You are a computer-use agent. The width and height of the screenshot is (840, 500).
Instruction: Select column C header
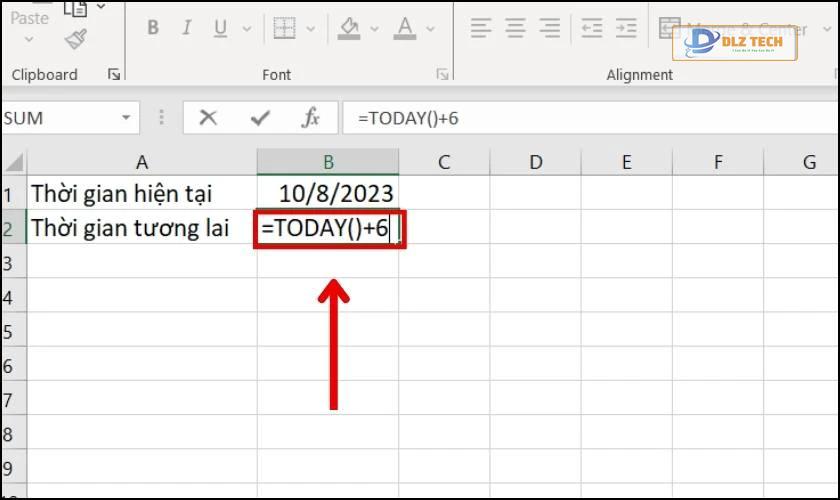pyautogui.click(x=444, y=162)
